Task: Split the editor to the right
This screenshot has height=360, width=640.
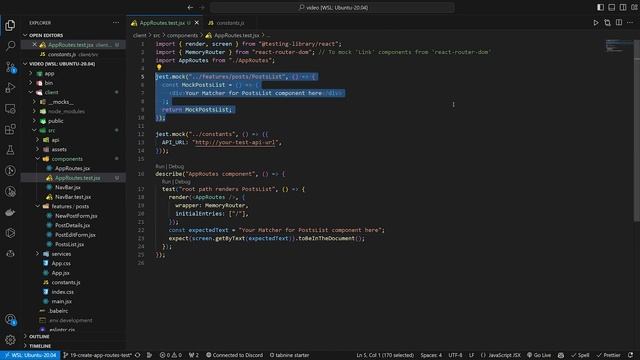Action: click(619, 23)
